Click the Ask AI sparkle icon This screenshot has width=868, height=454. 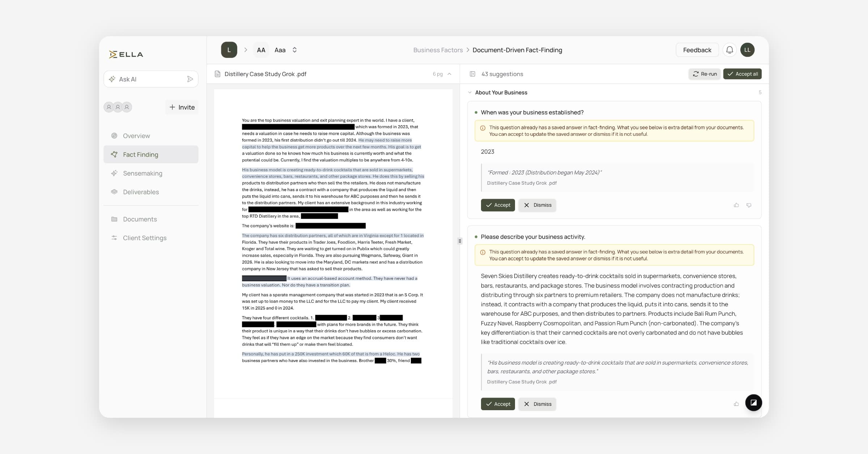pos(112,79)
